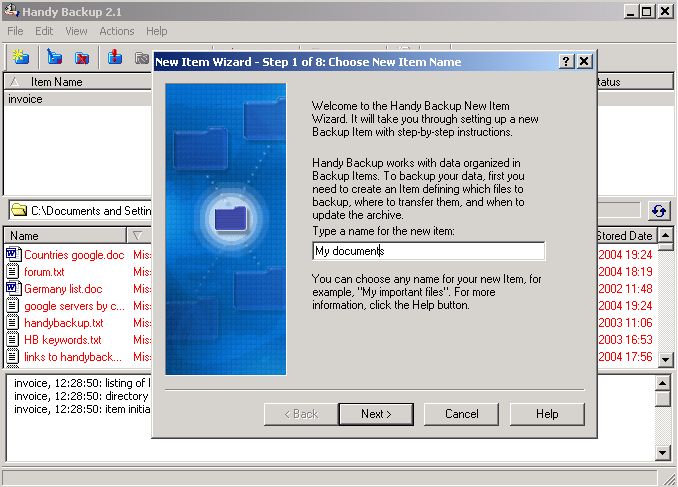Click the file icon beside links to handyback...
The height and width of the screenshot is (487, 678).
click(13, 356)
